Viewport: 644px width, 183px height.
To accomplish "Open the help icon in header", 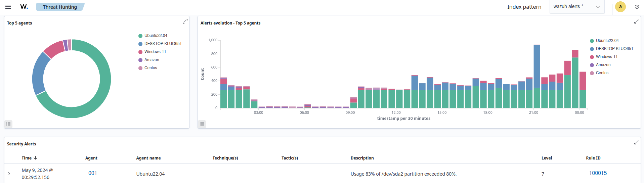I will tap(637, 7).
